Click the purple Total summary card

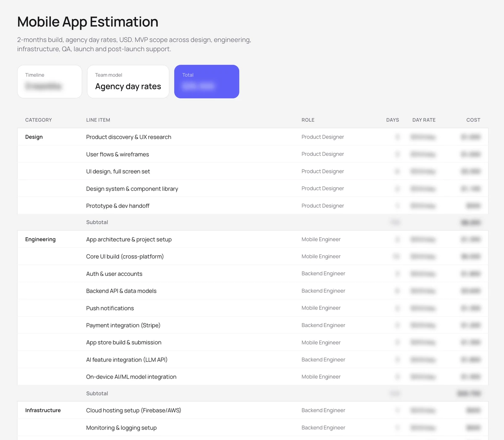pos(207,81)
